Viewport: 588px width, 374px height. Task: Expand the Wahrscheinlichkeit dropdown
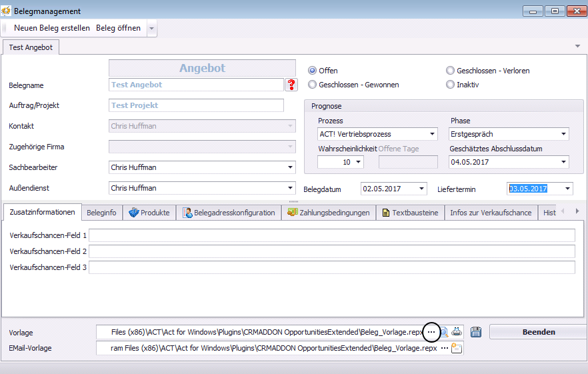[x=358, y=162]
